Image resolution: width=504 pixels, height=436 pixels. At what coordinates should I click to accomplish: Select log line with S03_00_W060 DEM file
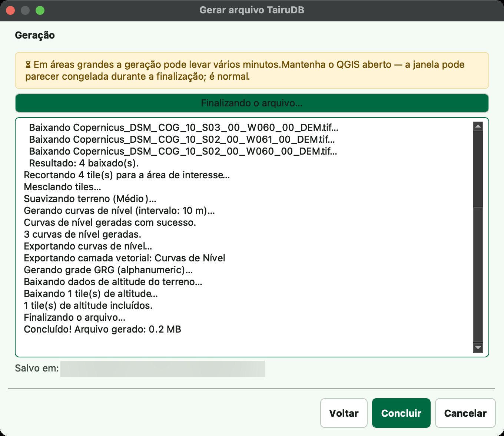pos(184,128)
